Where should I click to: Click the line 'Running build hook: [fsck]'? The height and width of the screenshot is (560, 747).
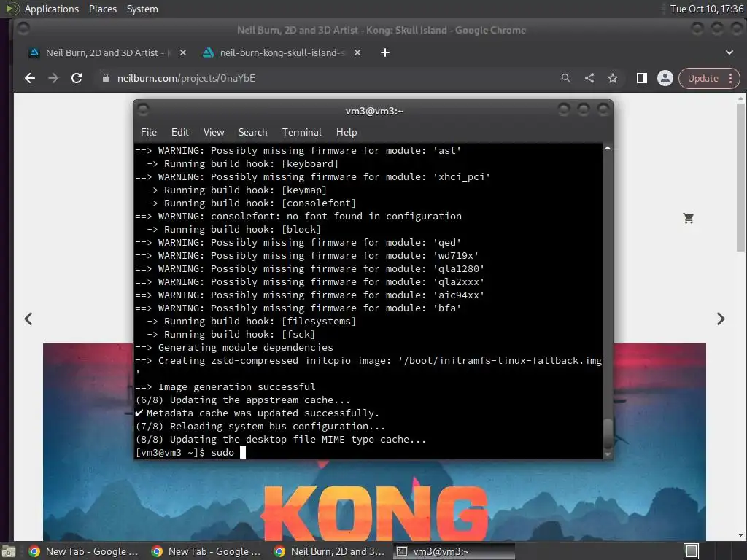(x=231, y=334)
